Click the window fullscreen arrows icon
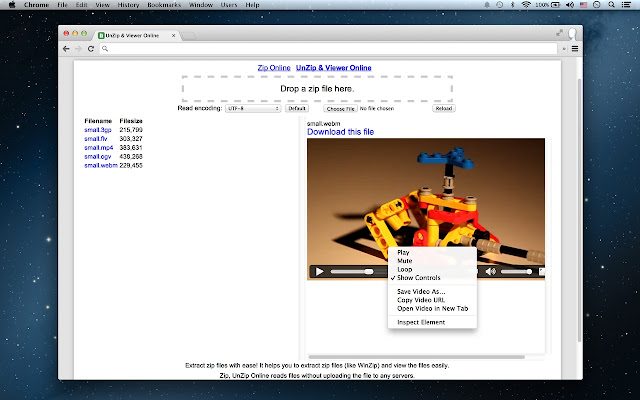 560,33
